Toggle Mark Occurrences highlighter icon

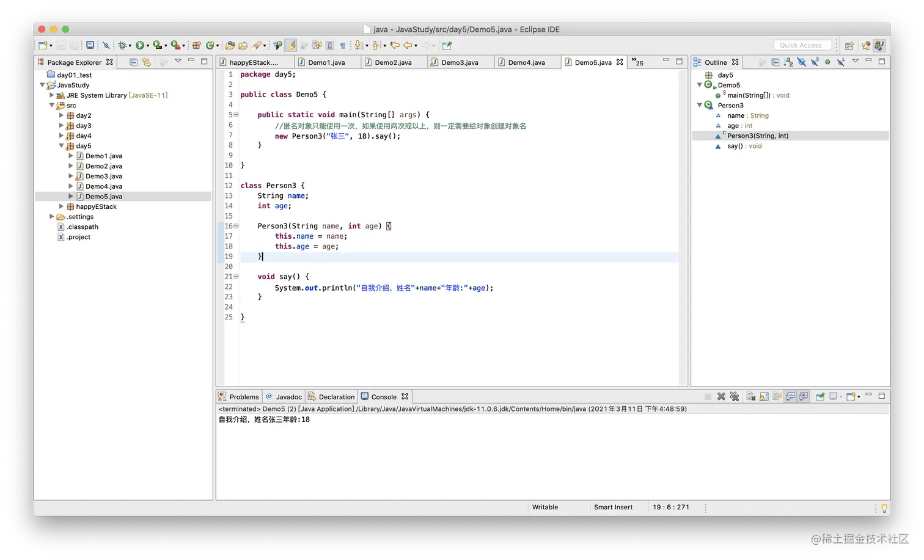pos(291,45)
